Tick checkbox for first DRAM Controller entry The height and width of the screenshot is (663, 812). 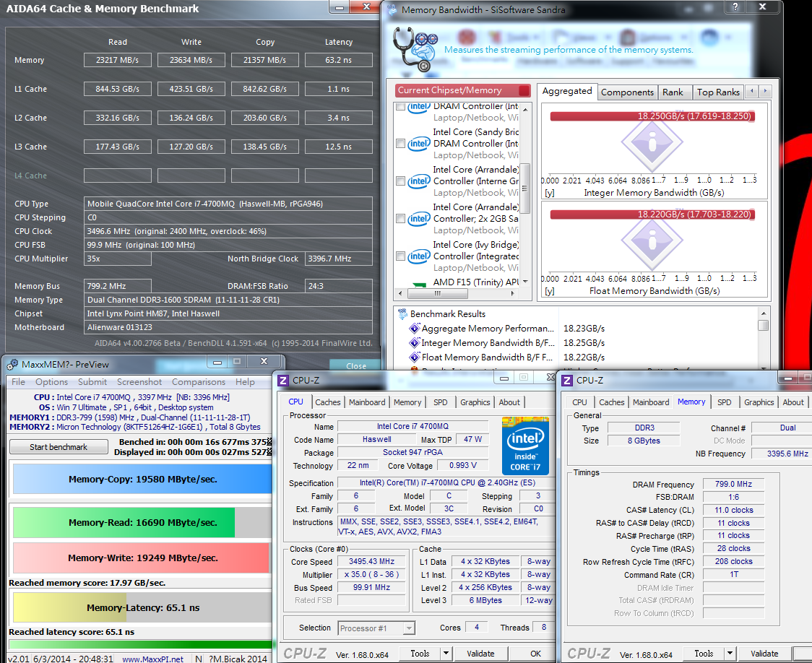point(400,106)
